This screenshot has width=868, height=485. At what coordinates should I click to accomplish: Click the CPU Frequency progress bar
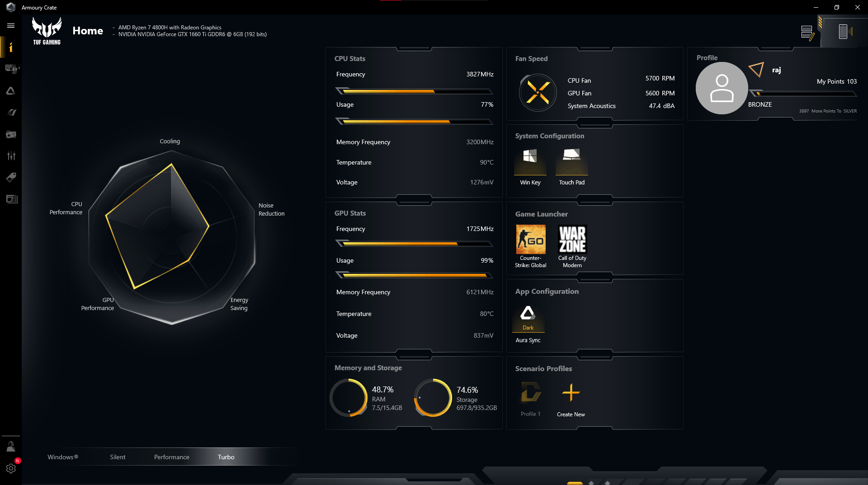pos(414,91)
